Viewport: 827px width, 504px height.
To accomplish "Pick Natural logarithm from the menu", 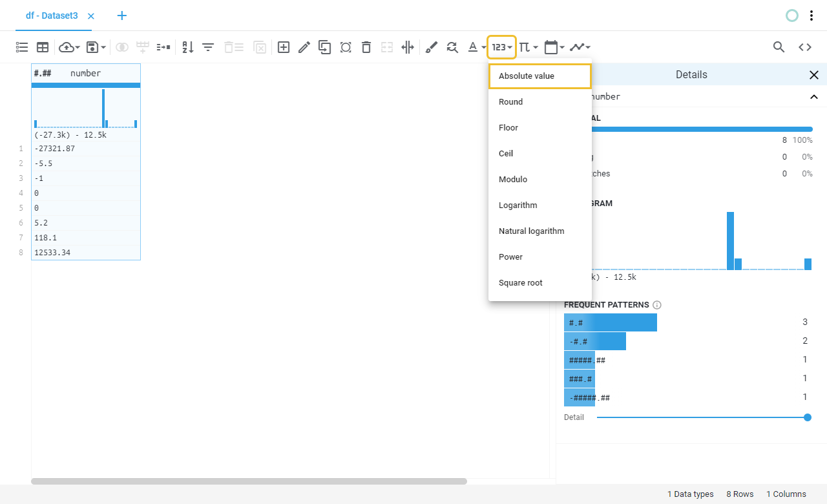I will coord(540,231).
